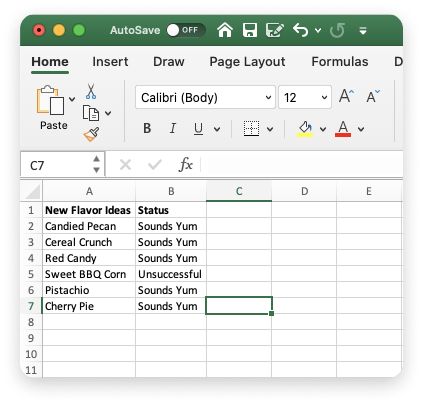Expand the Borders dropdown arrow
This screenshot has height=404, width=423.
click(x=270, y=129)
